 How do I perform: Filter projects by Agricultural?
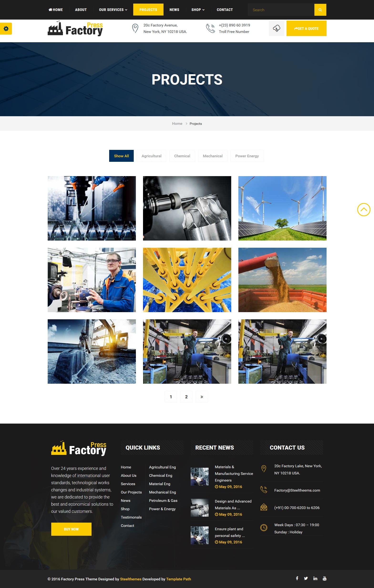click(x=152, y=156)
